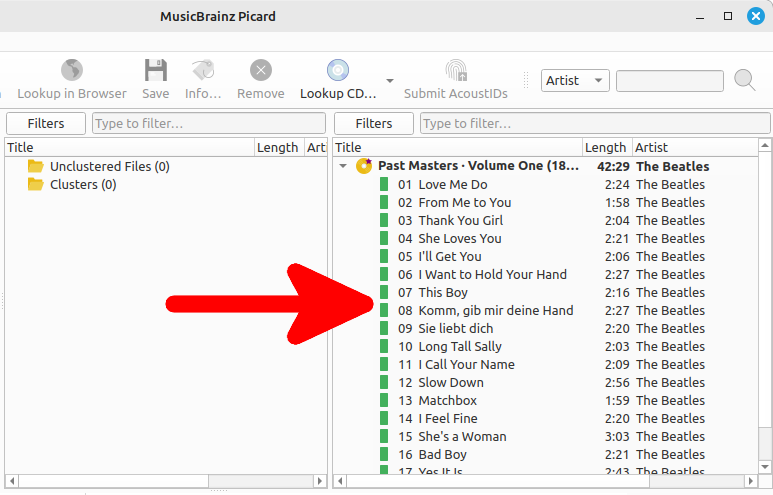Click green status icon for From Me to You

tap(384, 203)
